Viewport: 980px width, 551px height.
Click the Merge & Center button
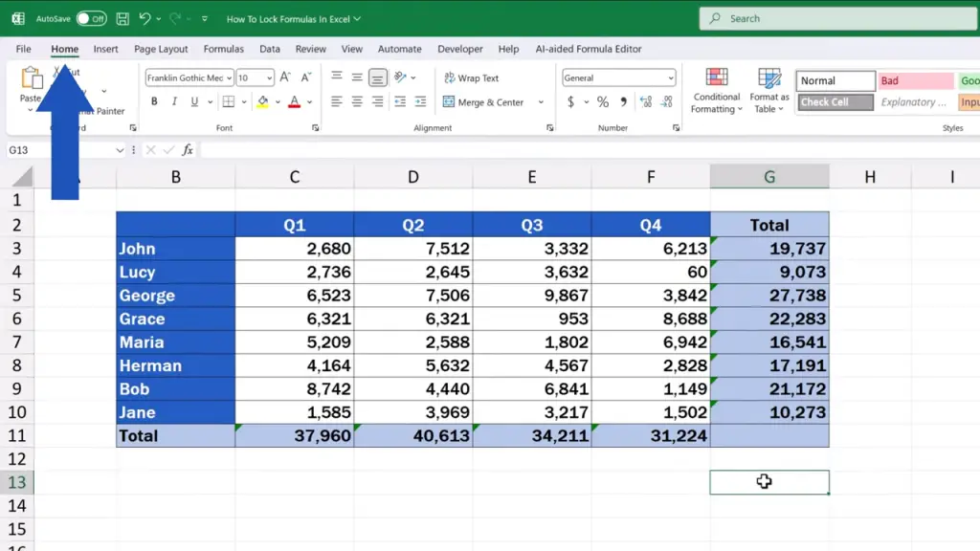[x=484, y=102]
